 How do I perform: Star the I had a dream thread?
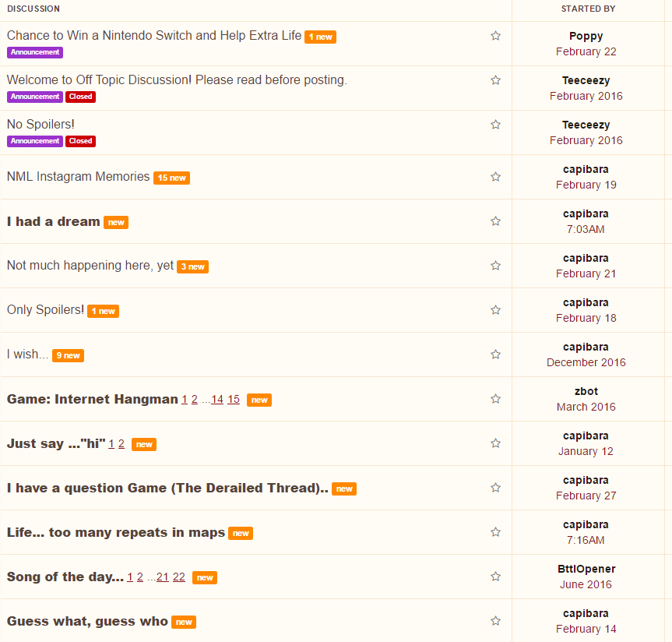click(495, 221)
